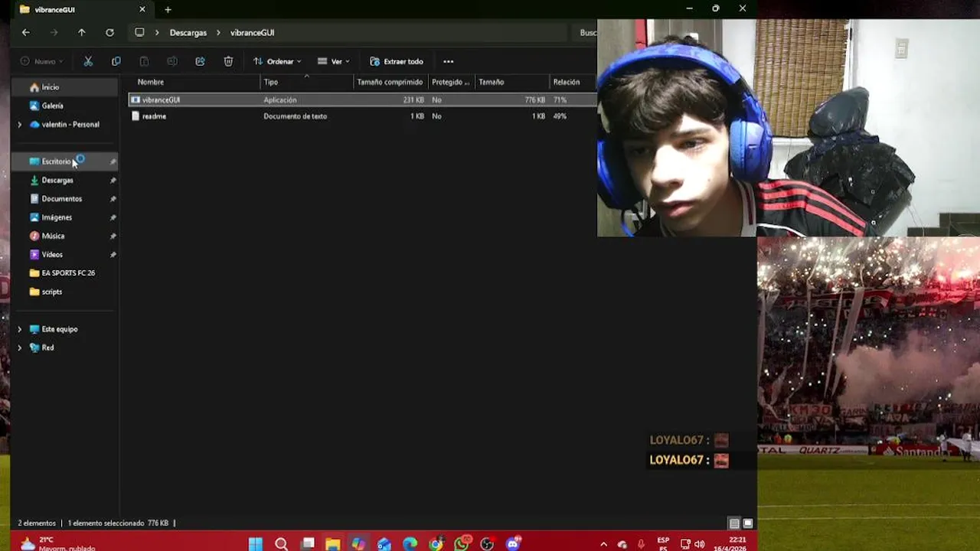Viewport: 980px width, 551px height.
Task: Open WhatsApp from the taskbar
Action: [x=462, y=544]
